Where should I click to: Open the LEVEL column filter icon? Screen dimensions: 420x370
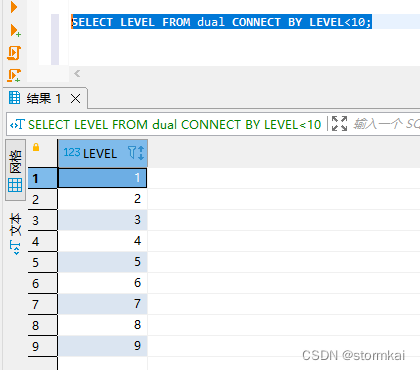(132, 153)
